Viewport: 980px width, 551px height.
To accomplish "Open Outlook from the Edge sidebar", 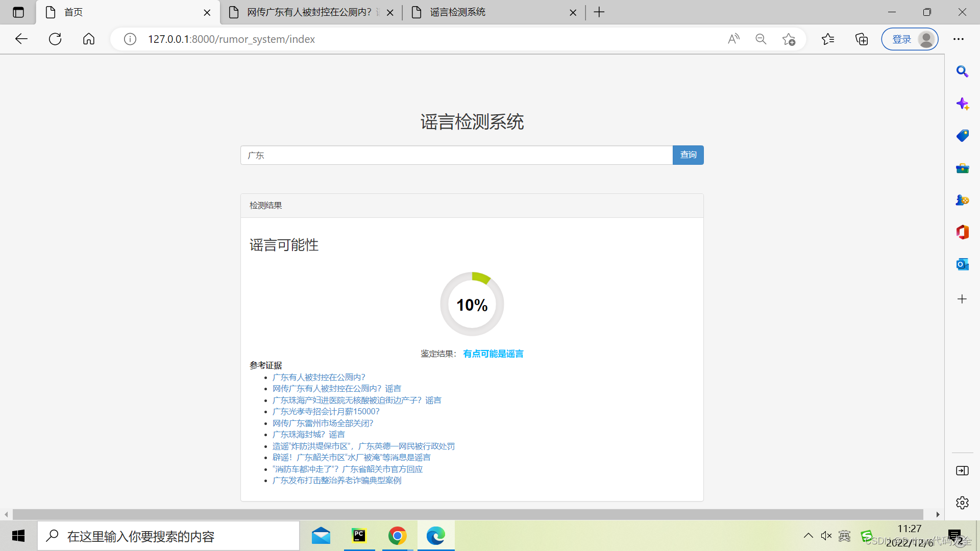I will coord(962,264).
